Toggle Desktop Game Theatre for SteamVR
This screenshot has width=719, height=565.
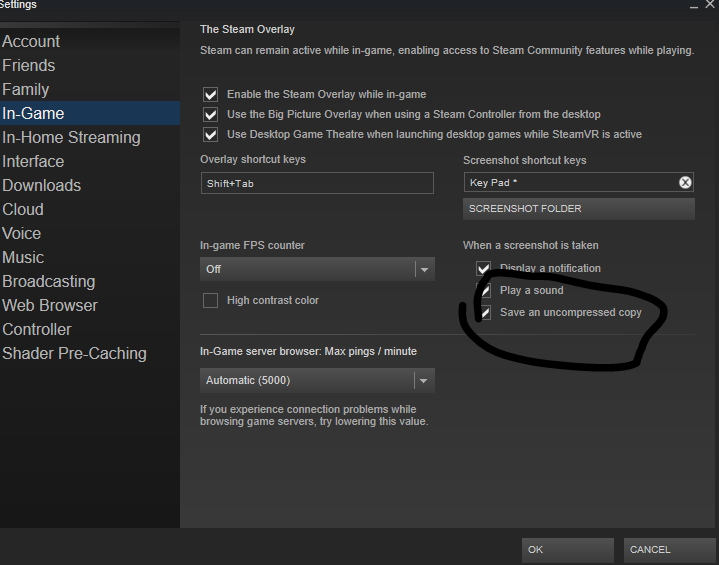[x=210, y=134]
